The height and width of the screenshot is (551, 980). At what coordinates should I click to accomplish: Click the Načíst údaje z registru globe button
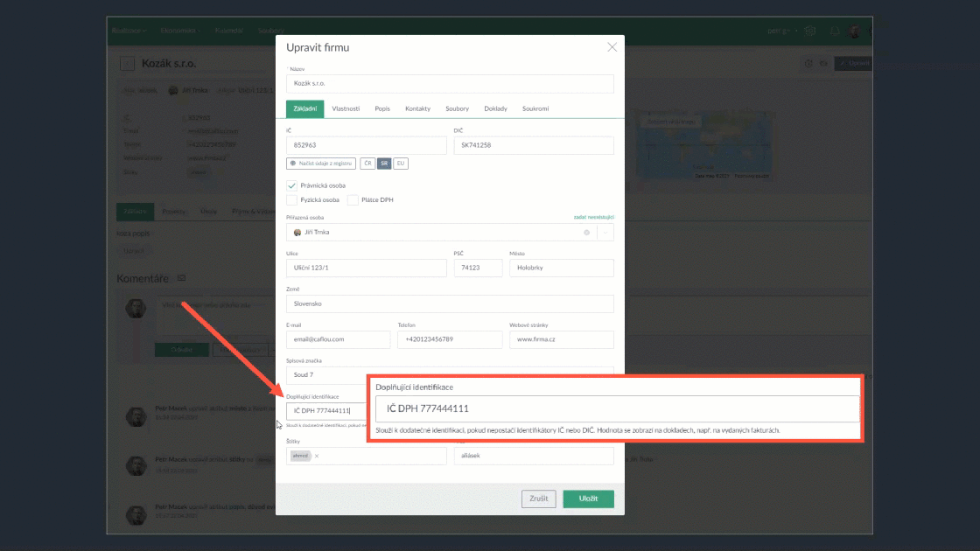tap(320, 164)
